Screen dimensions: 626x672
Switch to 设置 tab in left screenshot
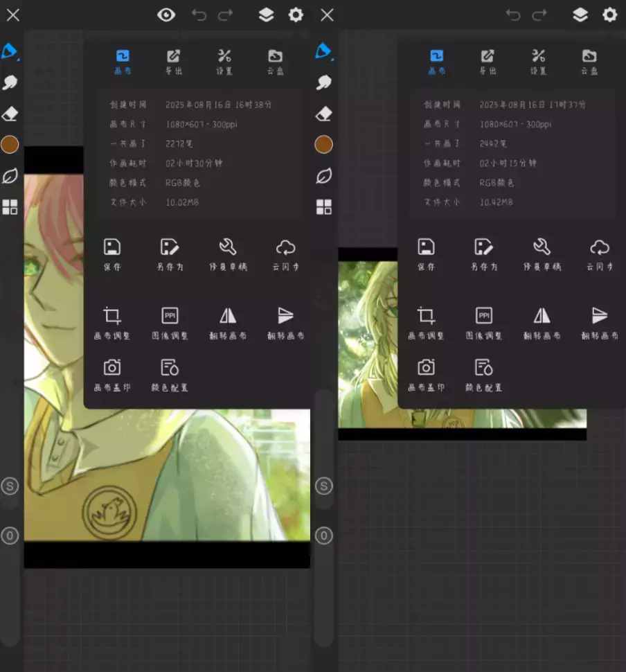(224, 62)
